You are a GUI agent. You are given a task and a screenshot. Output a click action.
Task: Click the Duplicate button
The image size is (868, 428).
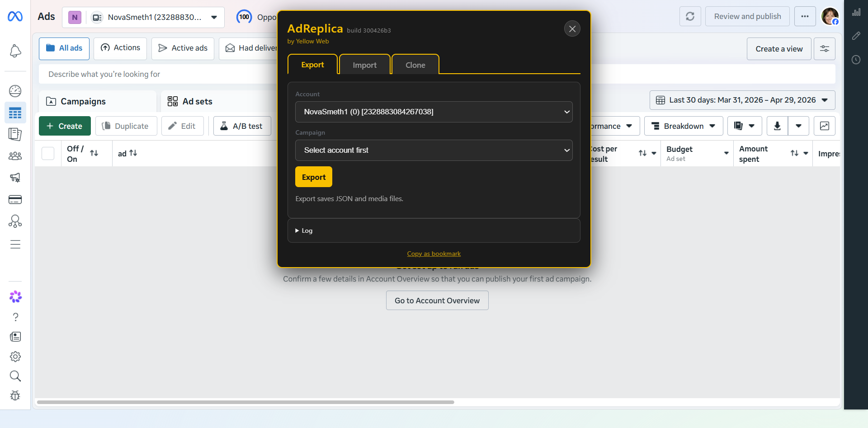[x=126, y=126]
